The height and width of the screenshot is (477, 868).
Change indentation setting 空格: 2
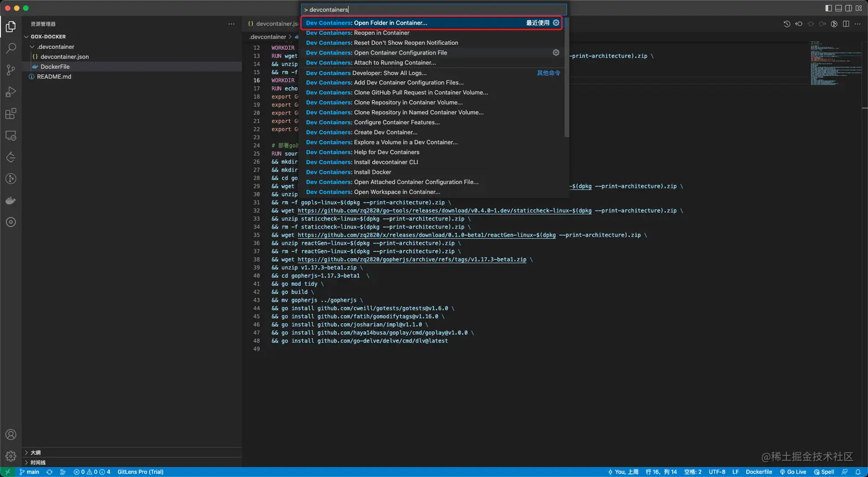pos(692,472)
